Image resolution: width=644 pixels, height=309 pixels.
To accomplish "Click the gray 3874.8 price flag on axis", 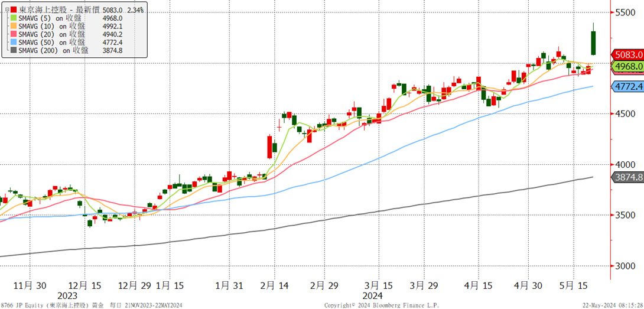I will click(x=627, y=177).
